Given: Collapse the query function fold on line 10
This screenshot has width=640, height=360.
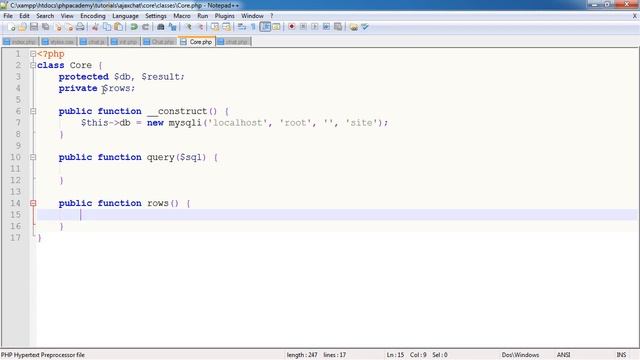Looking at the screenshot, I should (33, 157).
